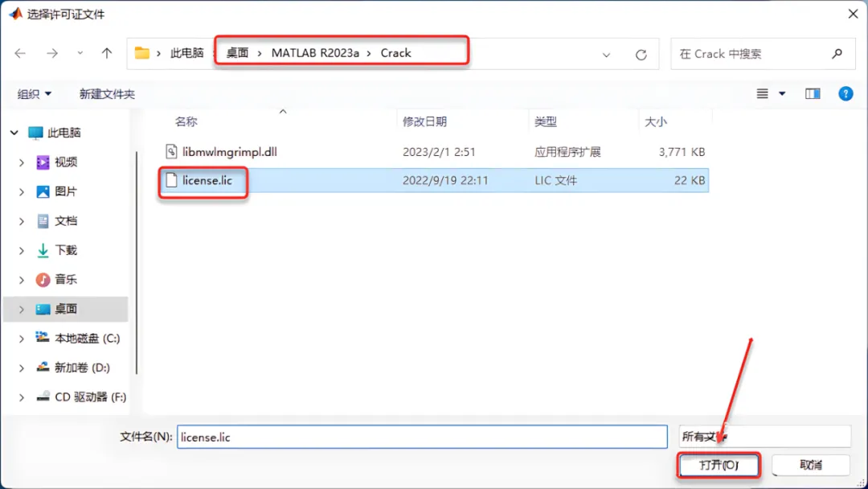Select 桌面 in the navigation pane
The image size is (868, 489).
66,309
